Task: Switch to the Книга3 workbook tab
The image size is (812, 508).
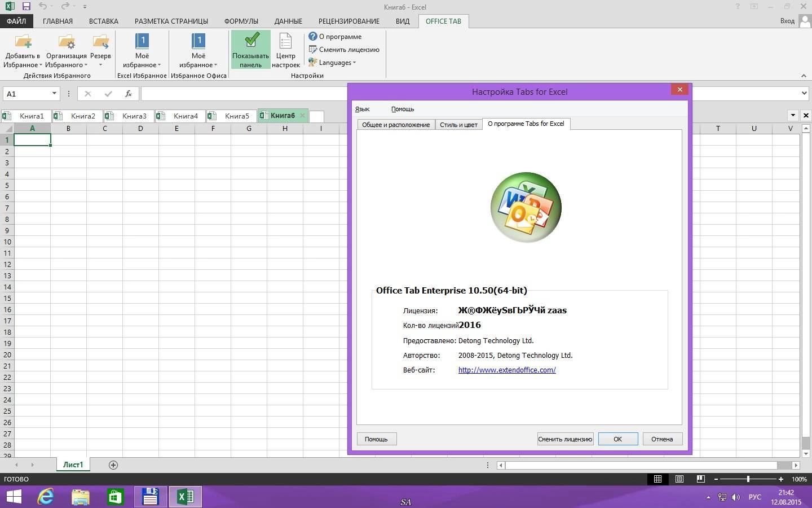Action: (129, 116)
